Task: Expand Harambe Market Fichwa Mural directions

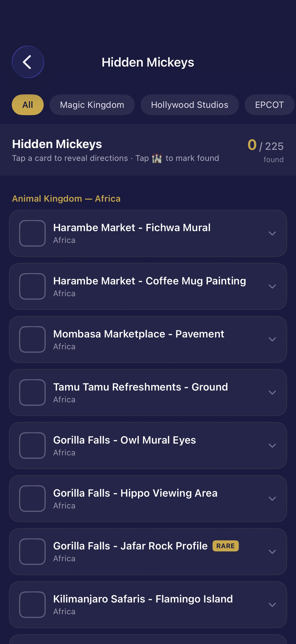Action: click(272, 233)
